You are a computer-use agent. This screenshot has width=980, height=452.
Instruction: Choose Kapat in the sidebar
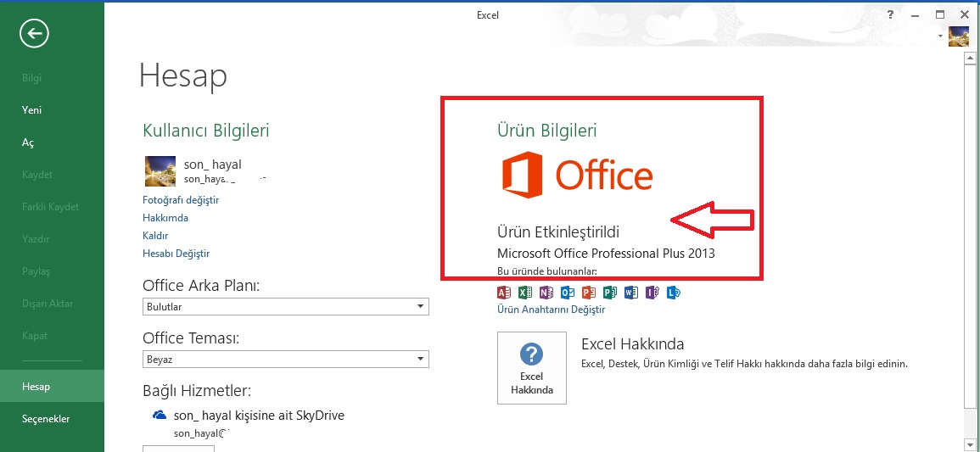[52, 335]
